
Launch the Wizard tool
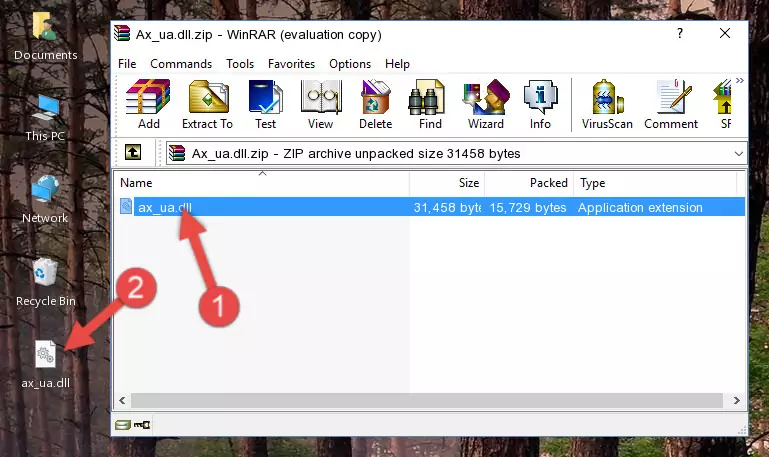[486, 104]
